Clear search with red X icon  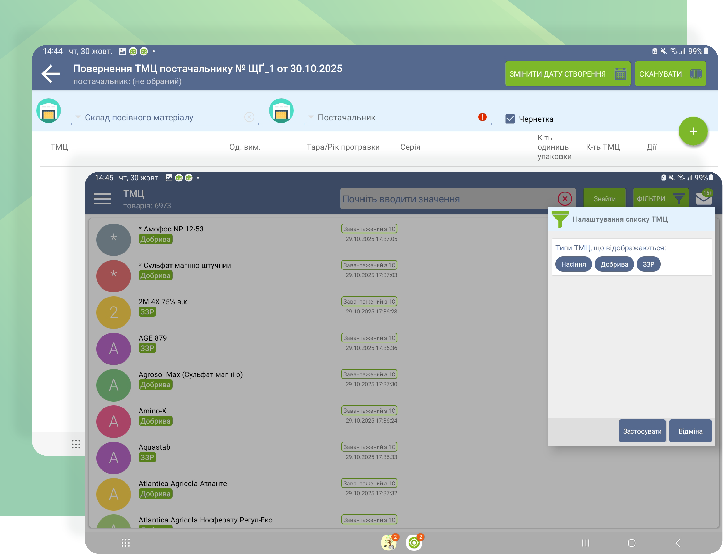click(565, 199)
